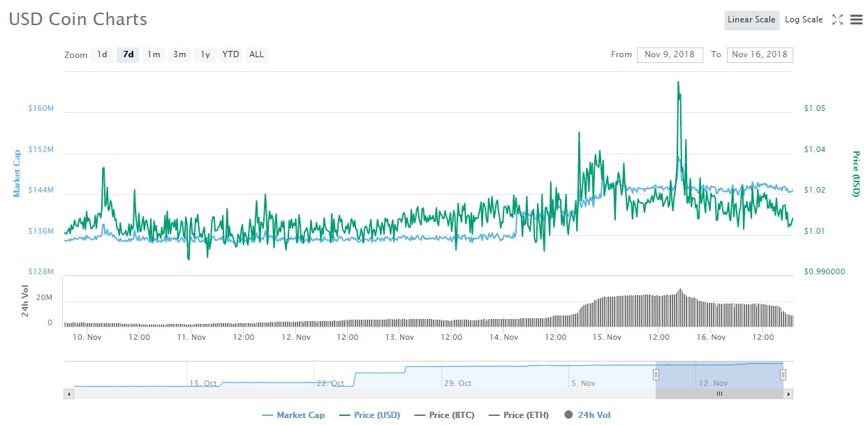The image size is (868, 425).
Task: Toggle Price (ETH) series in legend
Action: 519,415
